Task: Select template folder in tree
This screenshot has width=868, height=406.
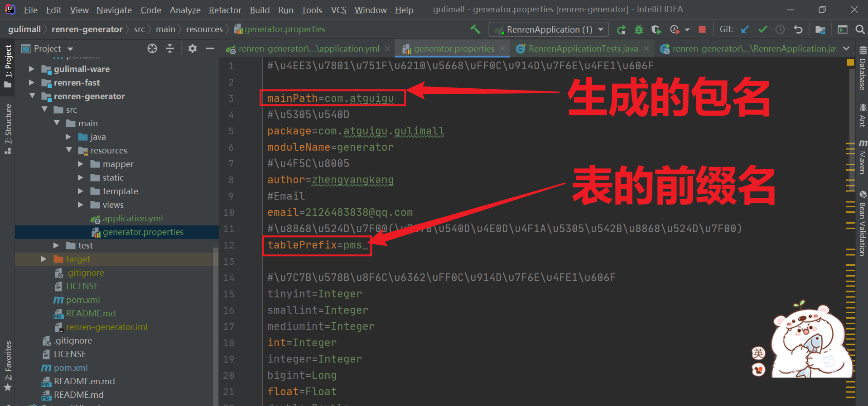Action: (x=120, y=191)
